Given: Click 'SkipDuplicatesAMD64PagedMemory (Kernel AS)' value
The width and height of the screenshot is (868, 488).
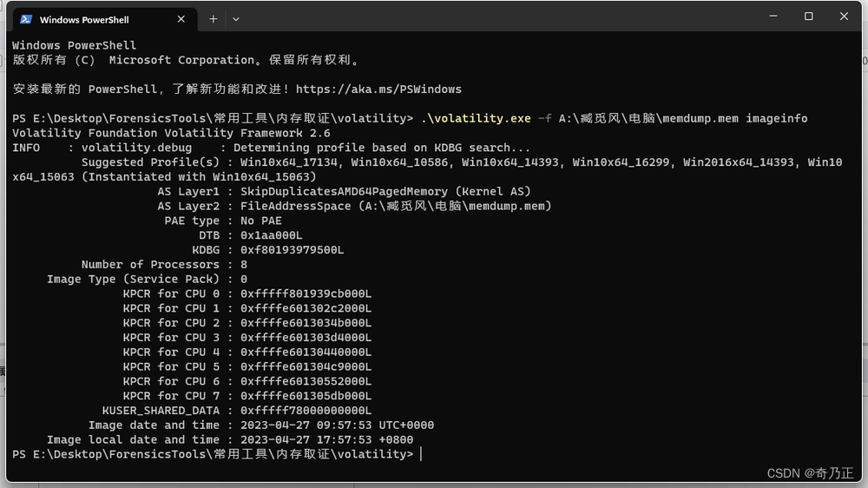Looking at the screenshot, I should pyautogui.click(x=385, y=192).
